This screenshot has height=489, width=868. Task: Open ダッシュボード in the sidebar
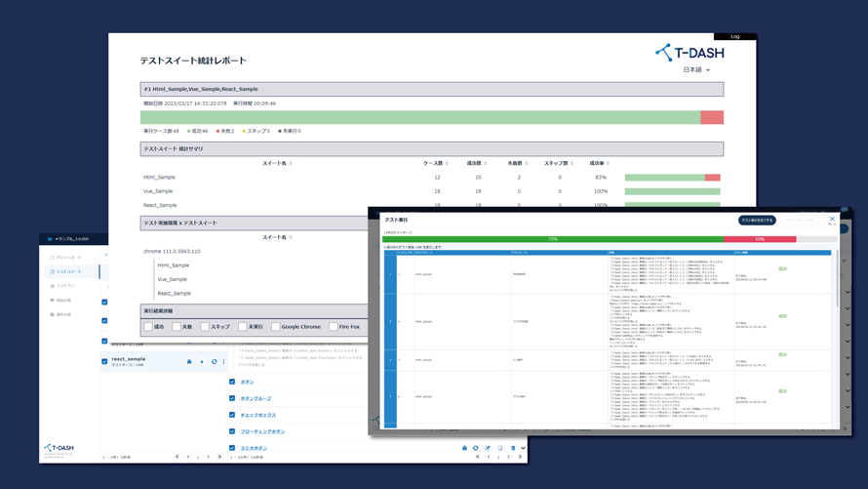click(x=66, y=258)
